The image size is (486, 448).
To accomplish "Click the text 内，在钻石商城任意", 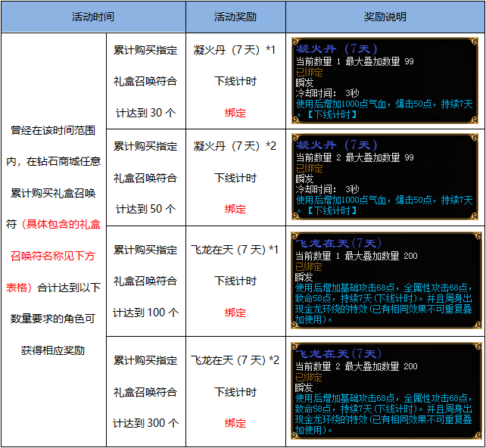I will click(53, 161).
